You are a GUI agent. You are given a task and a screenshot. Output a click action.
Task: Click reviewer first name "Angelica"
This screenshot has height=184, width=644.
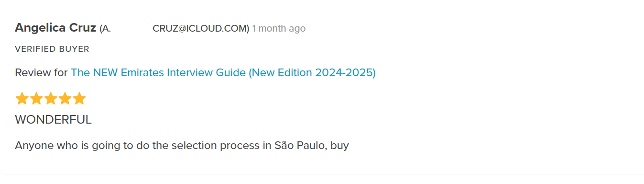pyautogui.click(x=40, y=28)
